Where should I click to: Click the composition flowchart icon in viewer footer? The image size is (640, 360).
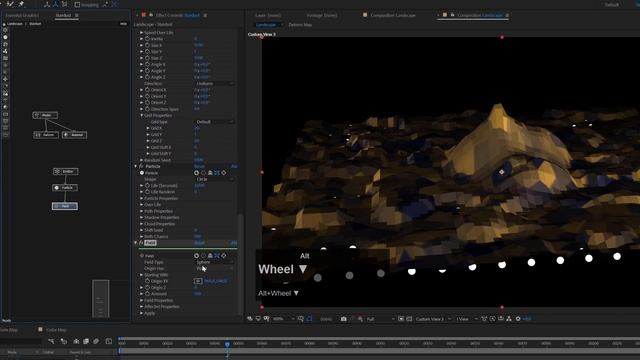coord(509,319)
